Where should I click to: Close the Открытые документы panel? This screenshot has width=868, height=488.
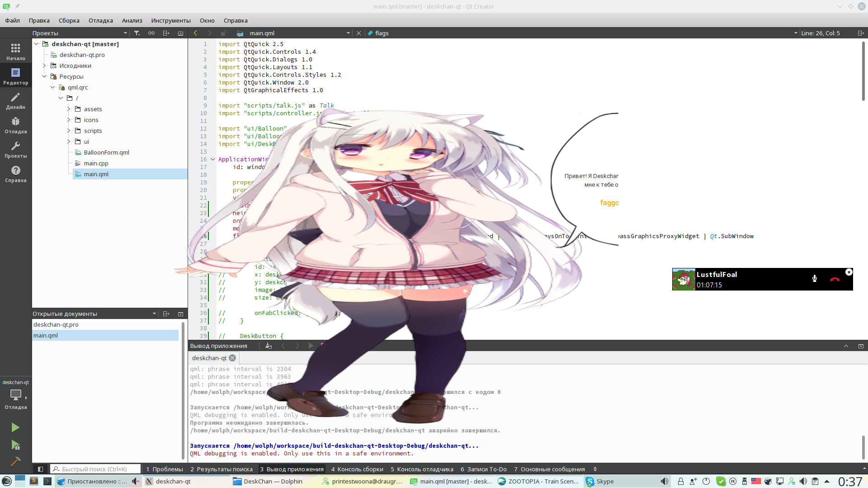pyautogui.click(x=180, y=314)
